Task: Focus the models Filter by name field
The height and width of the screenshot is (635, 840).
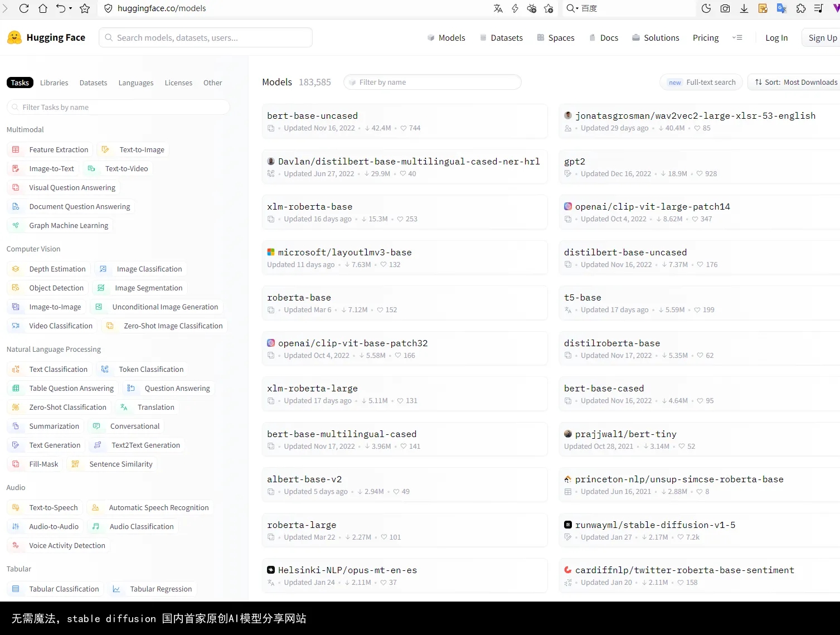Action: (433, 82)
